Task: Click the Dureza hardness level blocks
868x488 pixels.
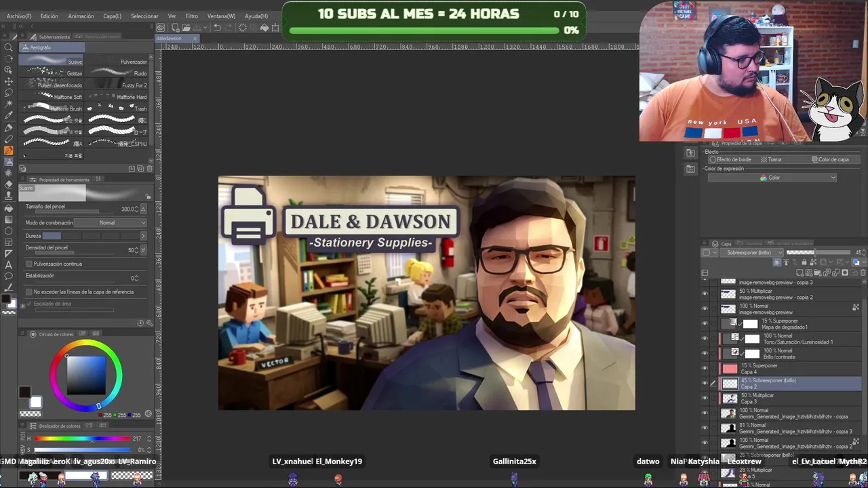Action: tap(90, 236)
